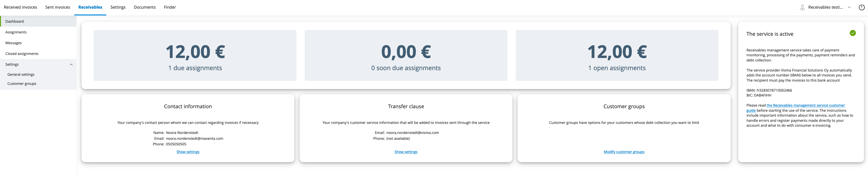Viewport: 868px width, 176px height.
Task: Open the Received invoices tab
Action: point(21,7)
